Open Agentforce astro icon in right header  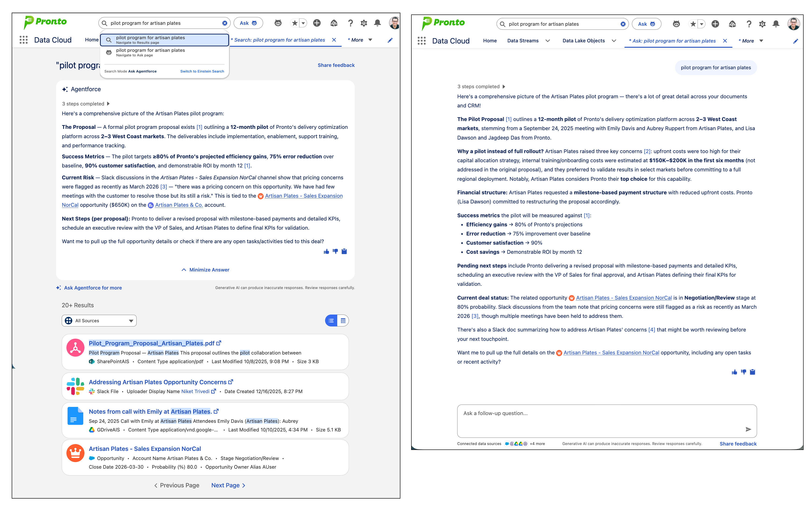[x=676, y=24]
